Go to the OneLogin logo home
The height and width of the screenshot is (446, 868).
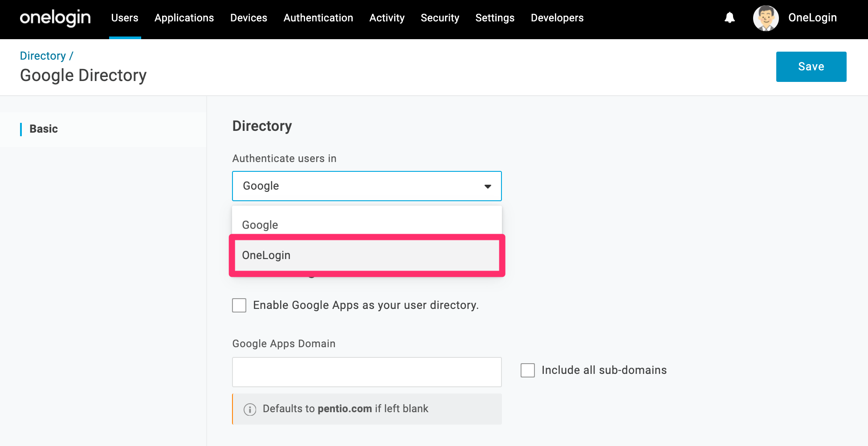pyautogui.click(x=55, y=18)
